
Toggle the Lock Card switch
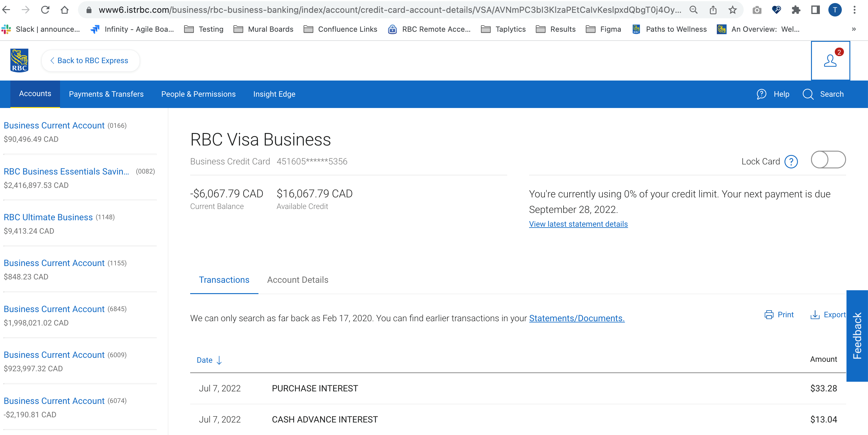[828, 160]
